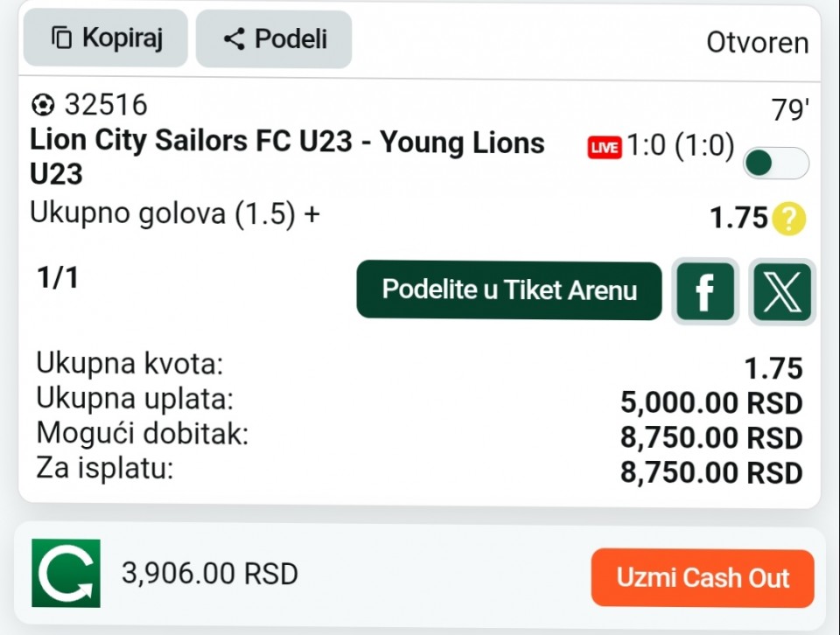Click the Kopiraj copy button
840x635 pixels.
click(x=106, y=38)
